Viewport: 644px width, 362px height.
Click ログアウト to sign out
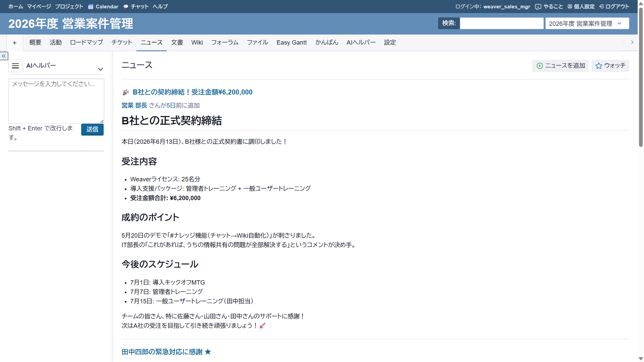click(614, 7)
